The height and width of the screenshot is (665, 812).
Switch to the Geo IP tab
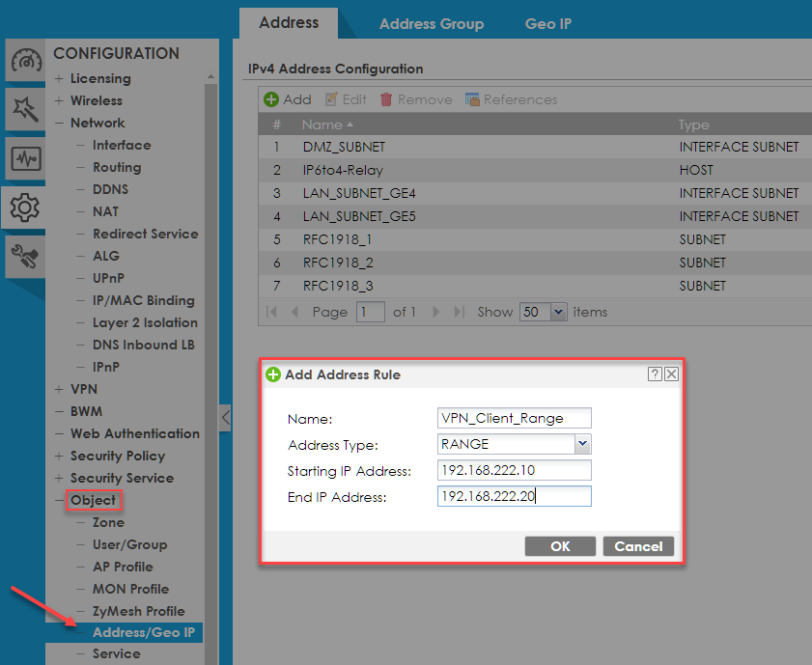[548, 23]
